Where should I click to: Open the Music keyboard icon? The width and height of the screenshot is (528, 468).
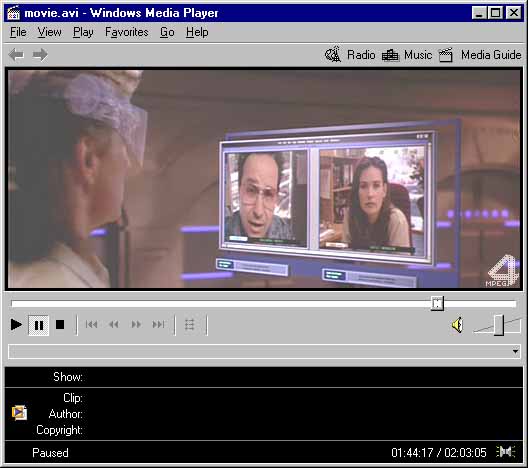click(x=390, y=55)
